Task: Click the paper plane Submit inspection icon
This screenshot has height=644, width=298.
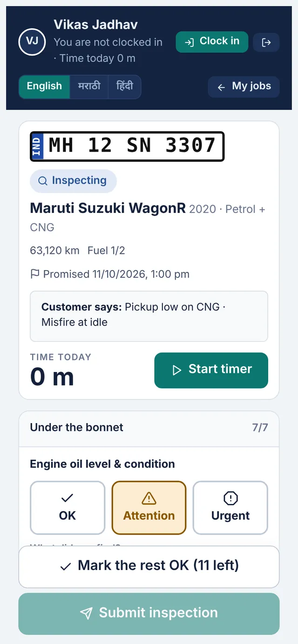Action: (x=86, y=613)
